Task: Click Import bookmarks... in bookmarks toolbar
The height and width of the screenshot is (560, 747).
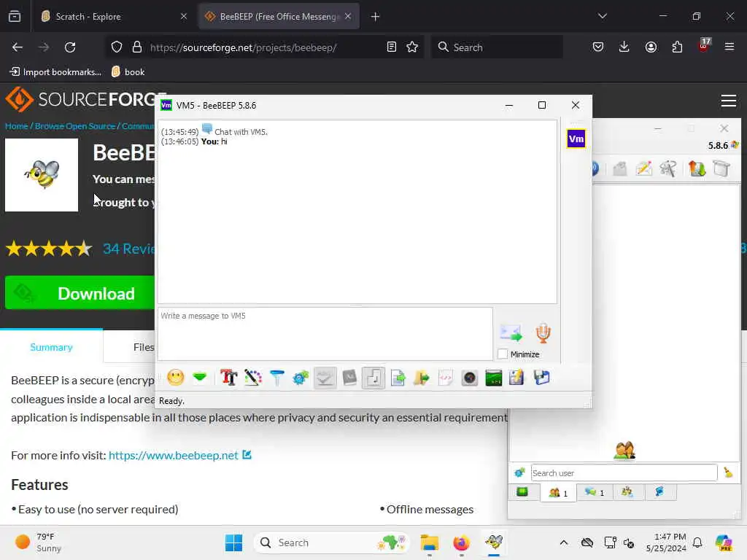Action: tap(55, 72)
